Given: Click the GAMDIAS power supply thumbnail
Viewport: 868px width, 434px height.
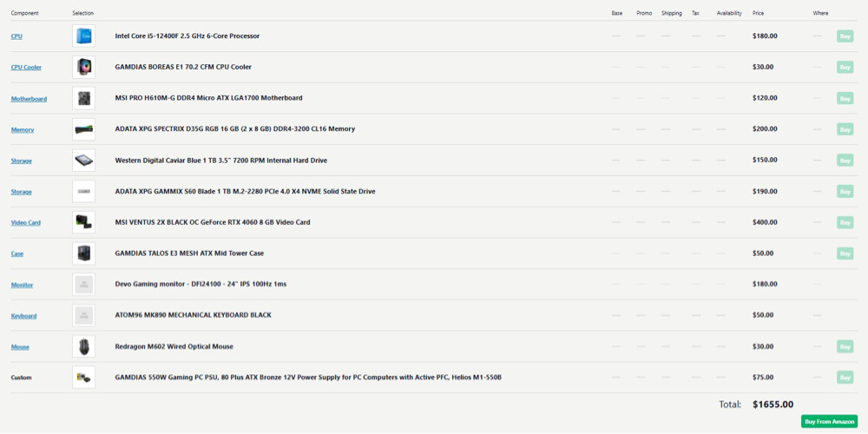Looking at the screenshot, I should (83, 377).
